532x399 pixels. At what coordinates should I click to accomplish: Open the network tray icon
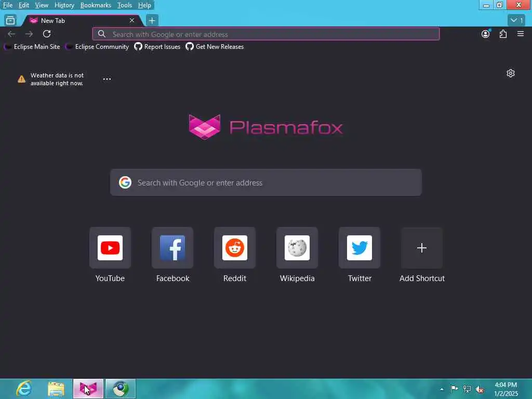click(467, 389)
